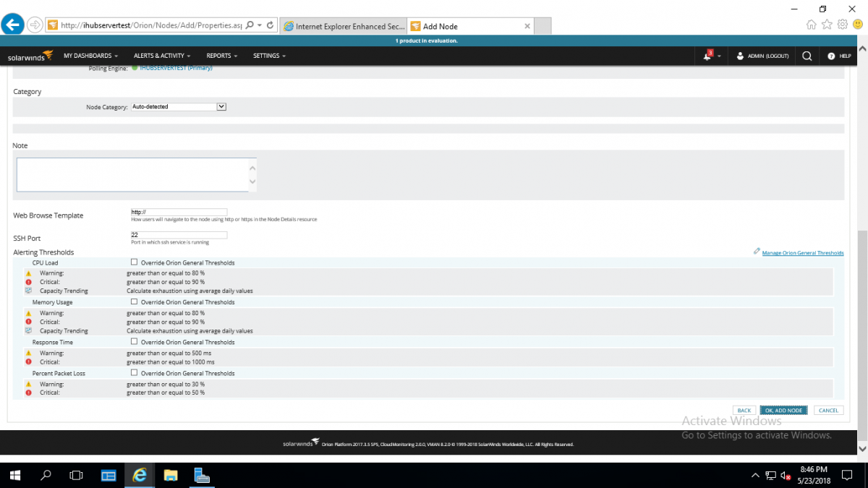Click the OK, ADD NODE button
The width and height of the screenshot is (868, 488).
pyautogui.click(x=783, y=410)
